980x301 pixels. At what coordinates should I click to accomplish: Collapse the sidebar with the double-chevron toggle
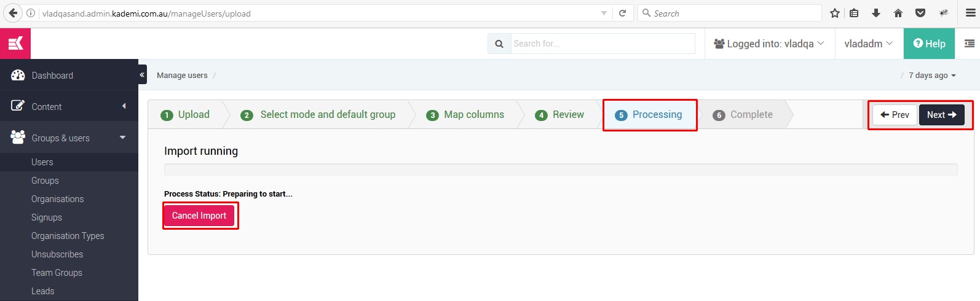[142, 74]
